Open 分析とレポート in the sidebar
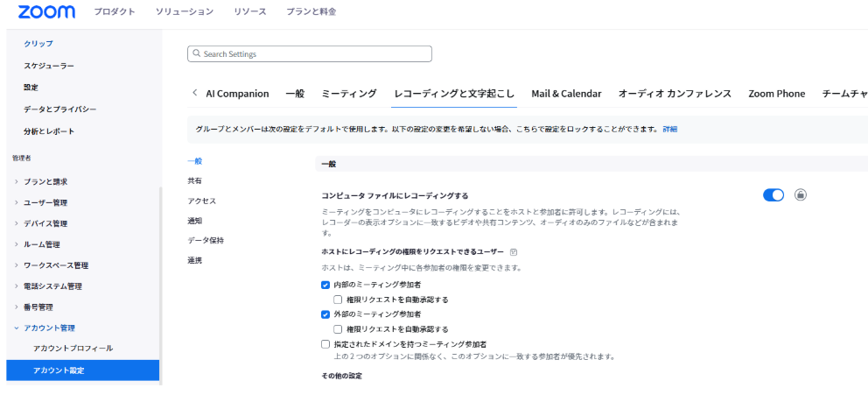This screenshot has height=395, width=868. point(49,131)
